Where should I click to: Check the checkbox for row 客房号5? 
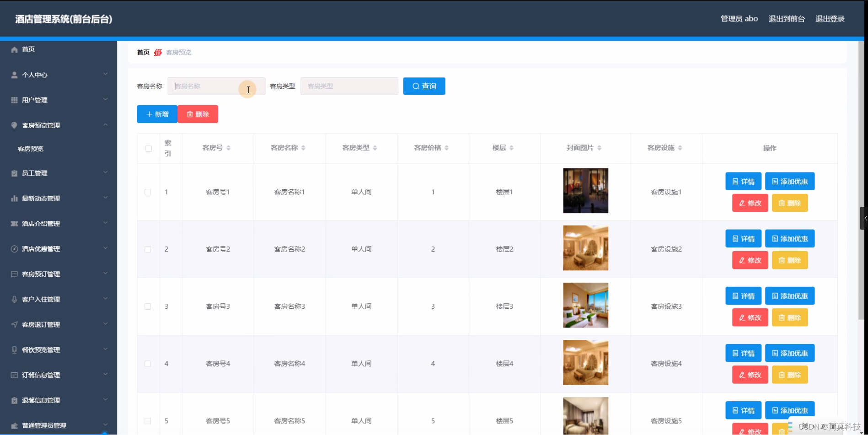click(x=148, y=421)
